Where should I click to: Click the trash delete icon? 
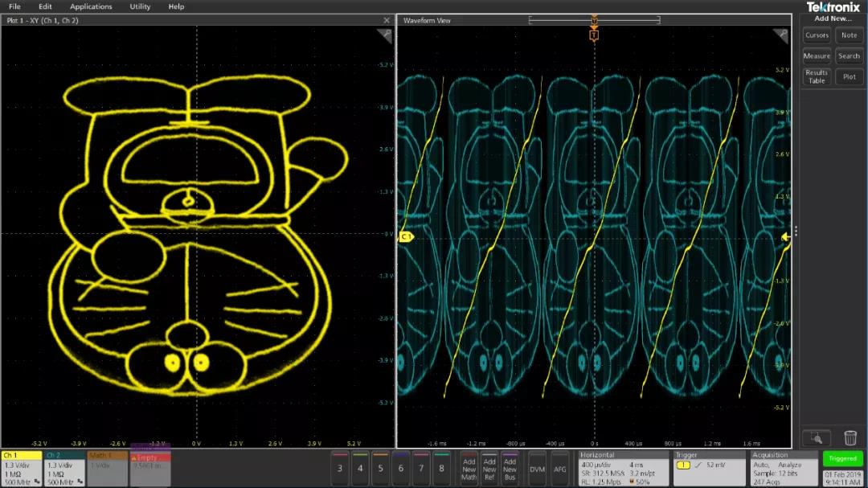pyautogui.click(x=850, y=438)
